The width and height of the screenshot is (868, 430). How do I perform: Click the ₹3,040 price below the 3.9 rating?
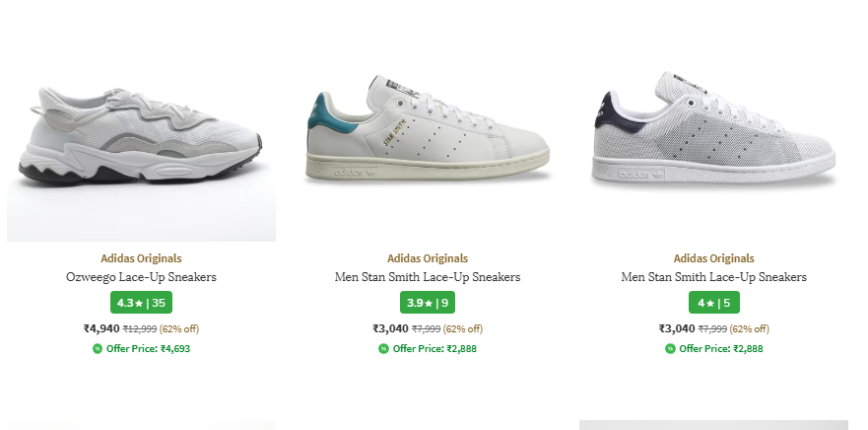(390, 328)
